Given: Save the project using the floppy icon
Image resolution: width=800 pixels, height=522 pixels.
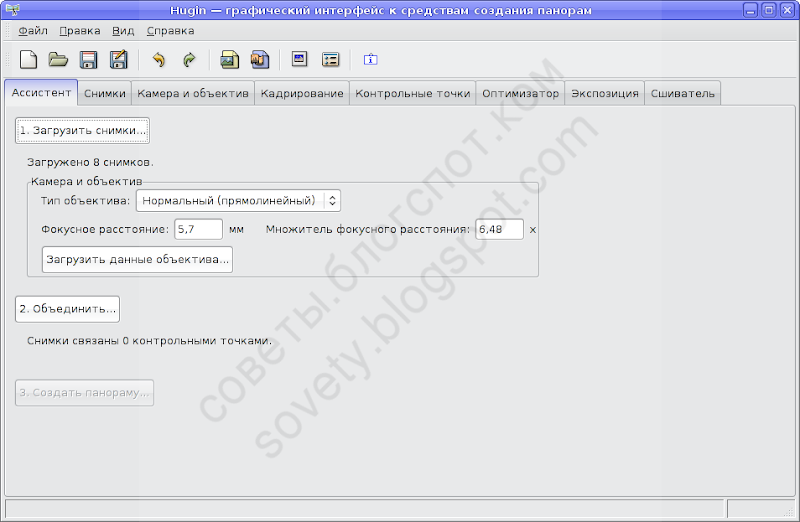Looking at the screenshot, I should click(88, 60).
